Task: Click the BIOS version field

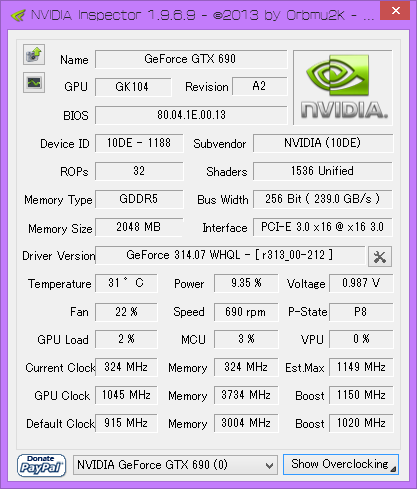Action: point(191,115)
